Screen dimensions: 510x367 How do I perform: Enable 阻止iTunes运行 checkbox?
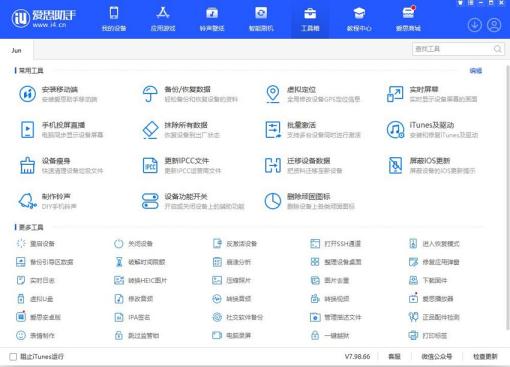(x=13, y=357)
